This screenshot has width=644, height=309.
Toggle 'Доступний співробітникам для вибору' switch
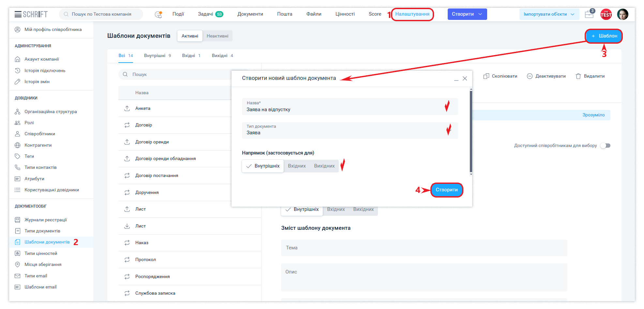(x=606, y=146)
